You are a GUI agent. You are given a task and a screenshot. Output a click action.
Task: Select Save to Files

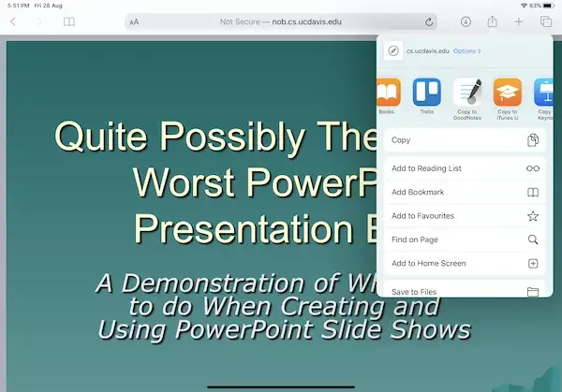click(465, 289)
